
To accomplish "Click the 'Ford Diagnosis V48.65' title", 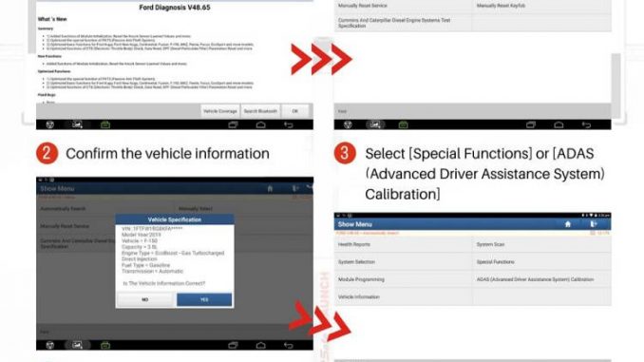I will tap(175, 8).
